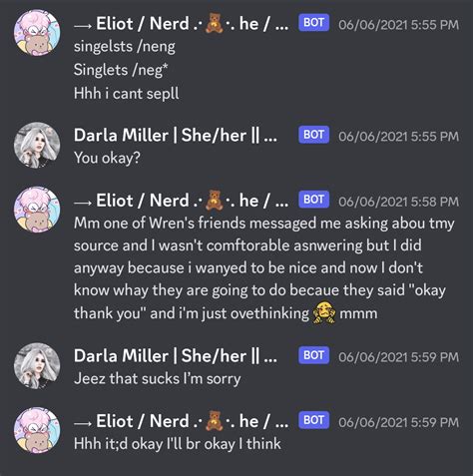Click Eliot's avatar on the last 5:59 PM message

[37, 430]
